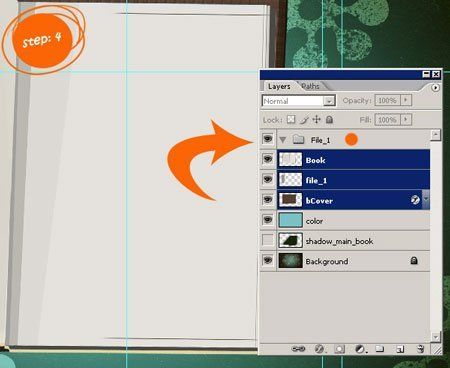Click the bCover layer style fx icon

tap(415, 200)
